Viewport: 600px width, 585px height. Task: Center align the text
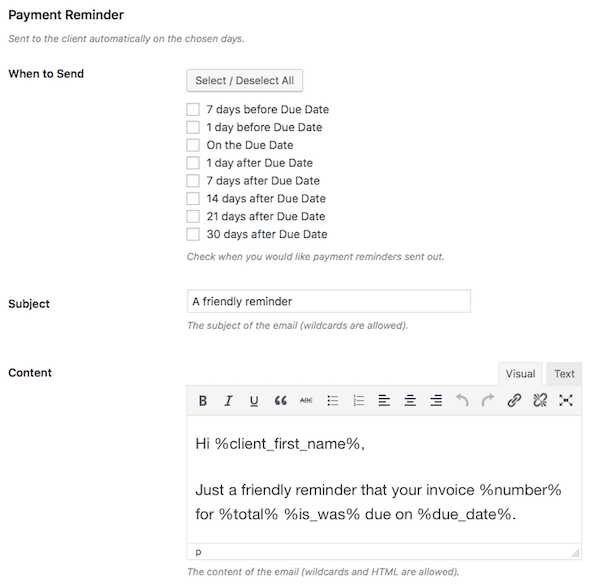[x=410, y=401]
